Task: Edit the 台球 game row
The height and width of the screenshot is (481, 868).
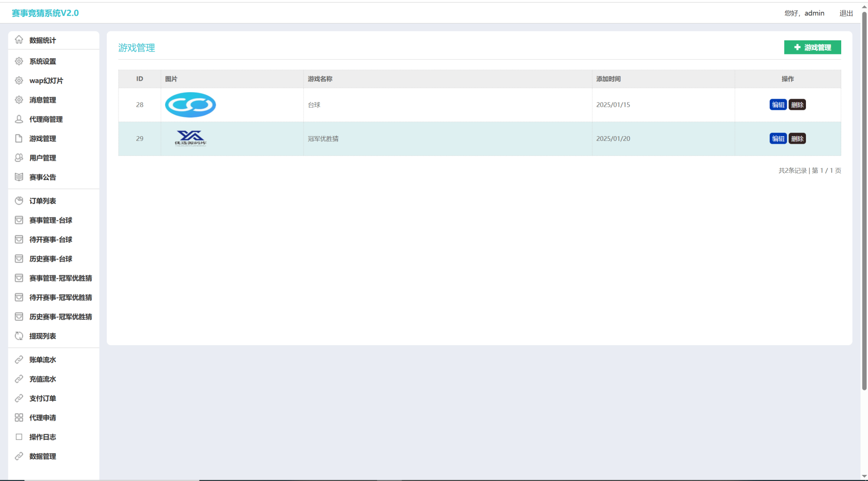Action: pyautogui.click(x=778, y=105)
